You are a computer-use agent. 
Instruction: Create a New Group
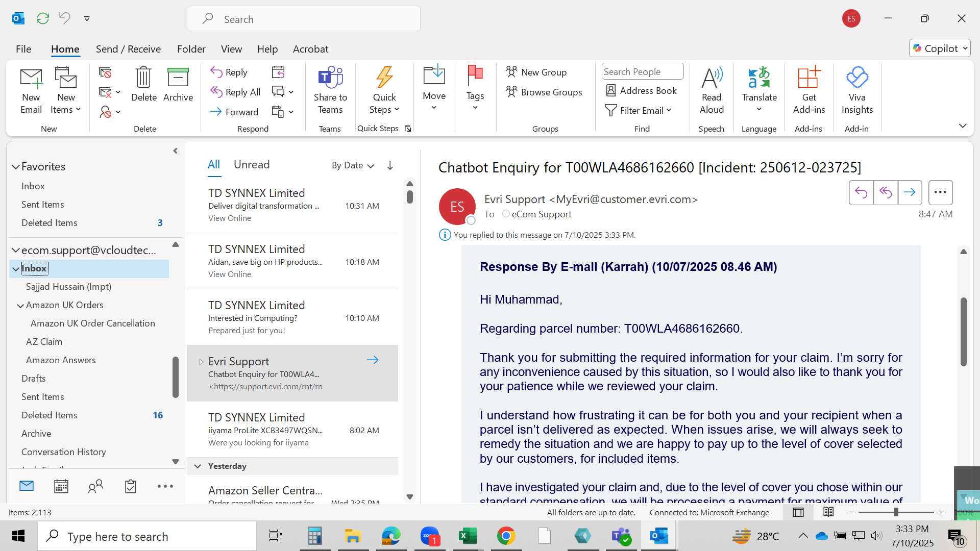[536, 72]
